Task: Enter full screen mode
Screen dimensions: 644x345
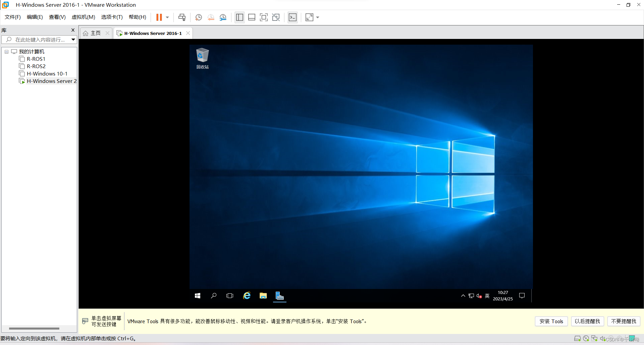Action: click(264, 17)
